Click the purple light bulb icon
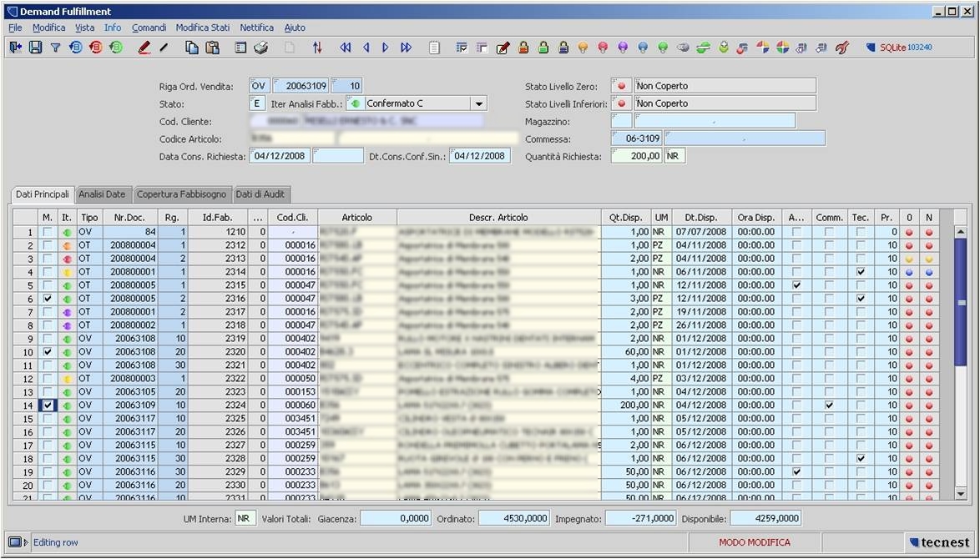980x559 pixels. 623,48
